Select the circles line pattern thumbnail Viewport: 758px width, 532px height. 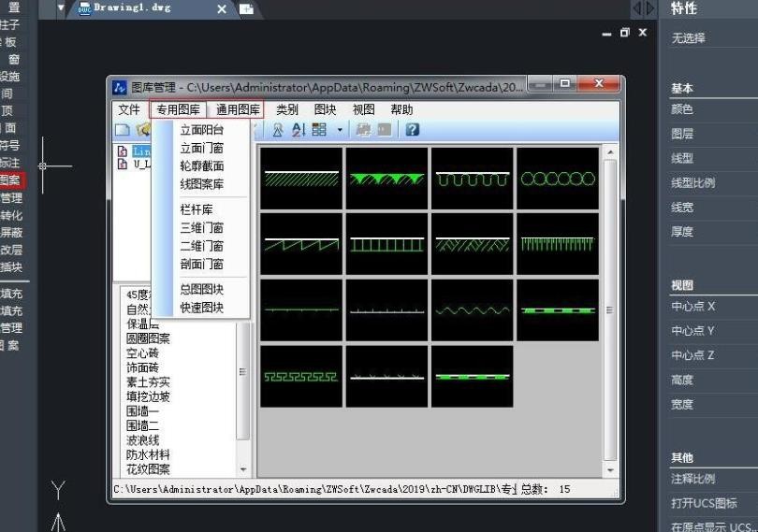pos(558,179)
